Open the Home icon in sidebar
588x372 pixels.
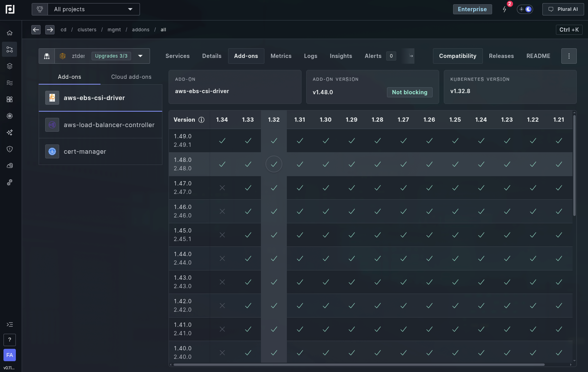pos(10,33)
